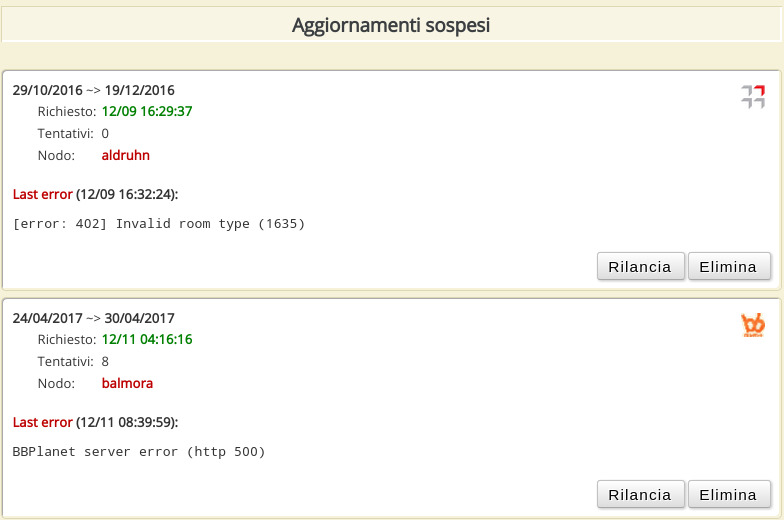Click the Tentativi count of 0

105,134
